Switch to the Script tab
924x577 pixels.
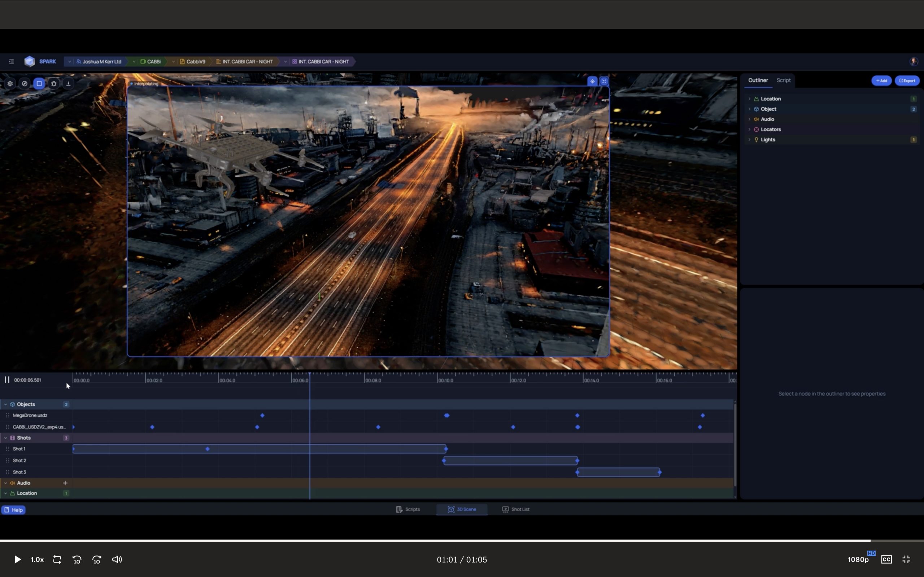(783, 80)
